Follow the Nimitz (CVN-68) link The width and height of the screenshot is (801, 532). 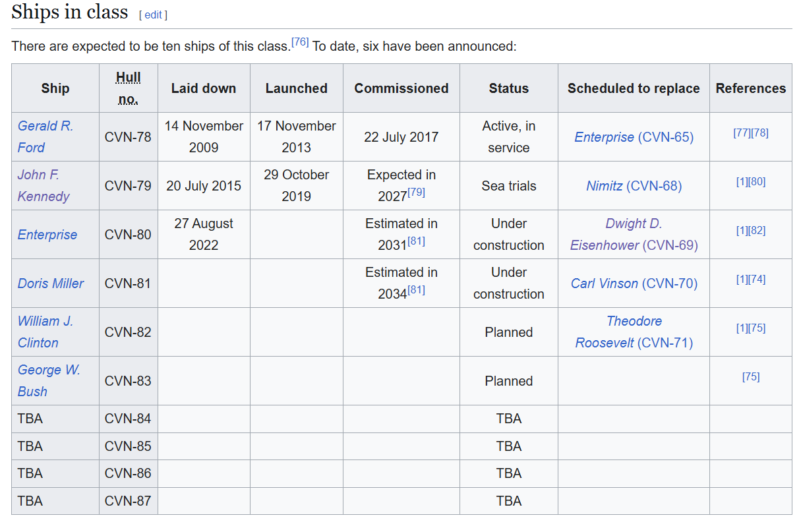[634, 186]
